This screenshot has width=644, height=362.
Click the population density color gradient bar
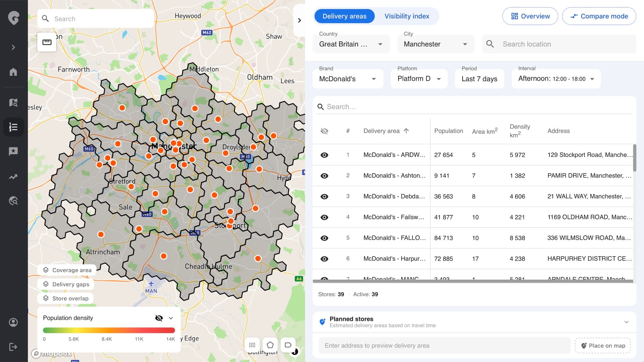pos(109,330)
